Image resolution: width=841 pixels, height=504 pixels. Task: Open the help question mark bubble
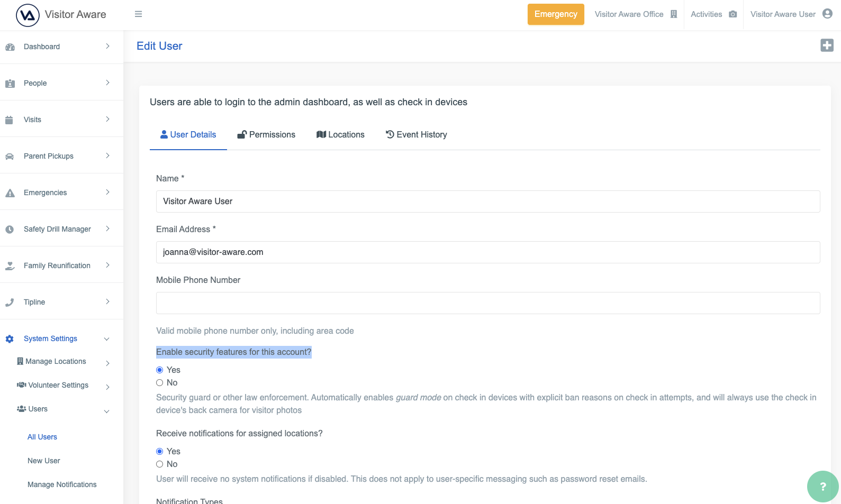click(x=823, y=487)
